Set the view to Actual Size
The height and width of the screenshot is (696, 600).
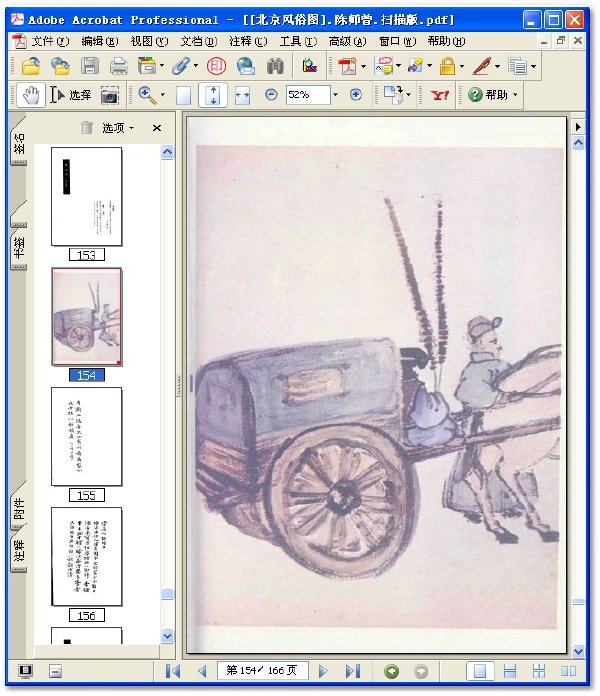pos(184,95)
